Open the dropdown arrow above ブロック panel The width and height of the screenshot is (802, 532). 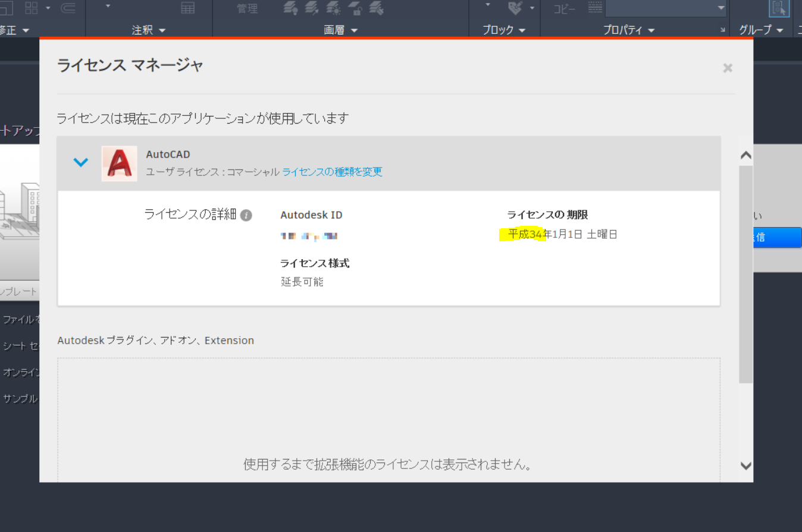[488, 5]
